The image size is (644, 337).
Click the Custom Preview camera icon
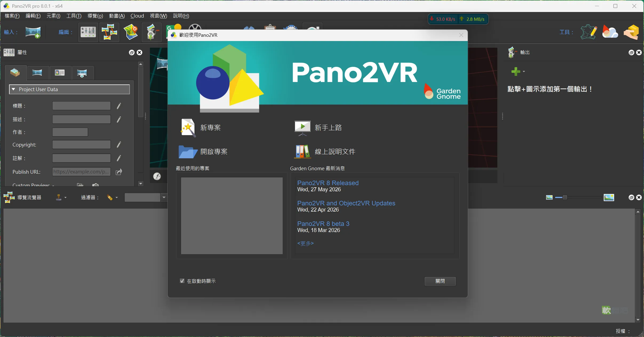coord(95,185)
